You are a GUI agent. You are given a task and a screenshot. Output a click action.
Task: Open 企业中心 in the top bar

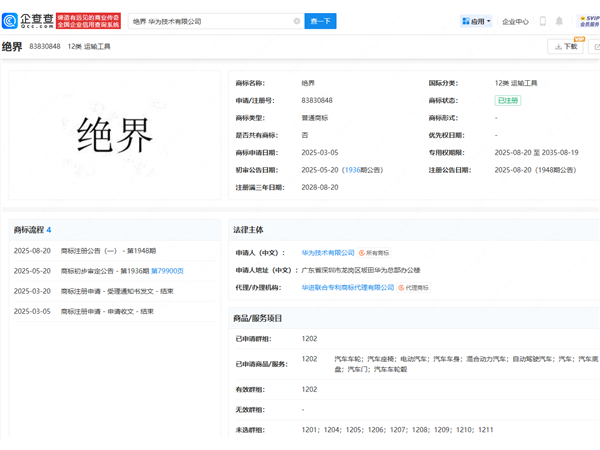[x=515, y=22]
